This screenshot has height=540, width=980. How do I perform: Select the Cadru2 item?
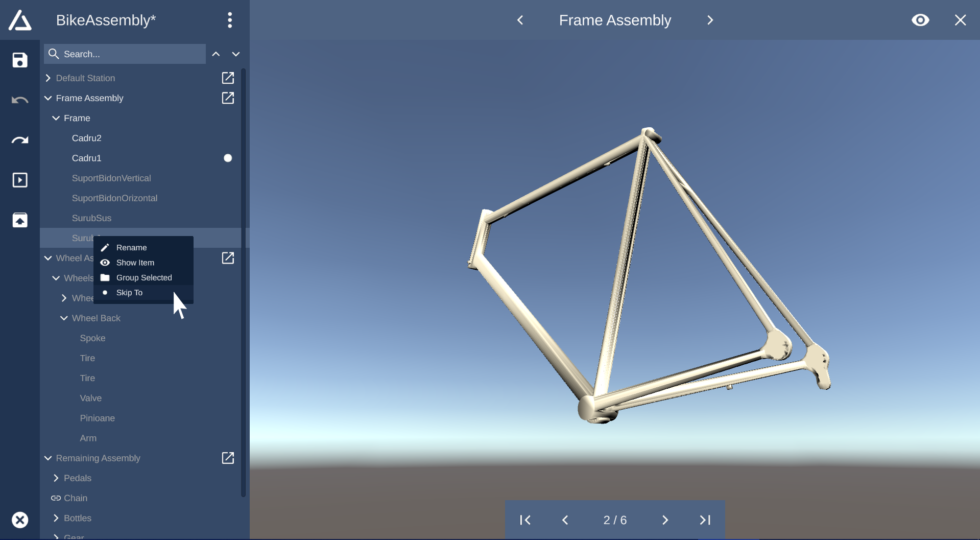point(87,138)
